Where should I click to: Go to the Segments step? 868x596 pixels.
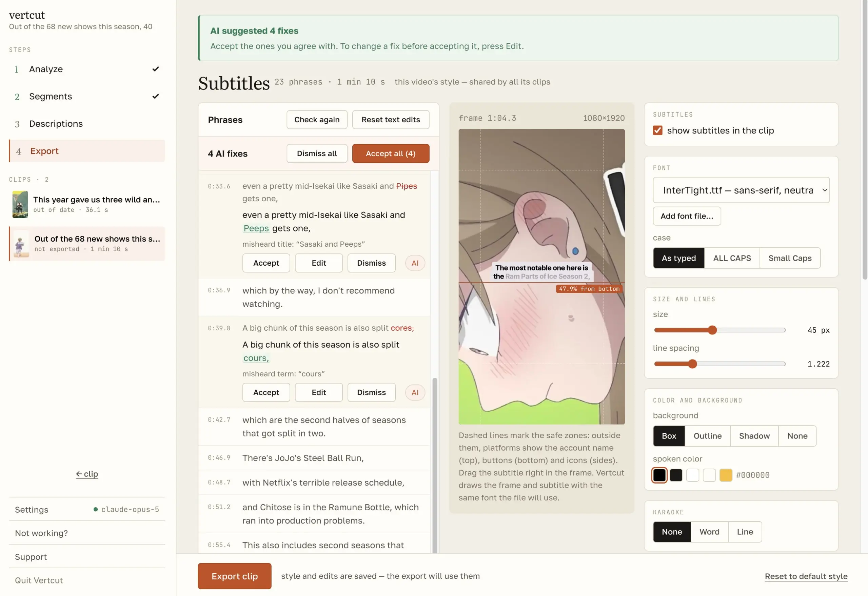tap(87, 96)
